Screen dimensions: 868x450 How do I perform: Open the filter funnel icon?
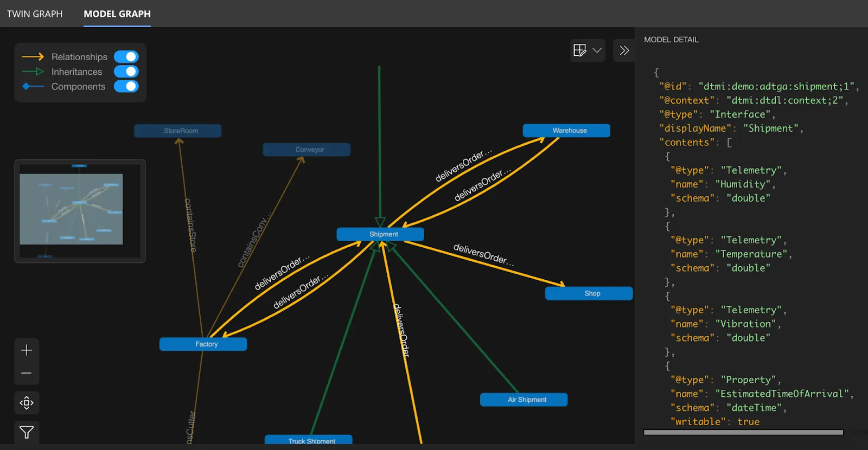click(27, 432)
